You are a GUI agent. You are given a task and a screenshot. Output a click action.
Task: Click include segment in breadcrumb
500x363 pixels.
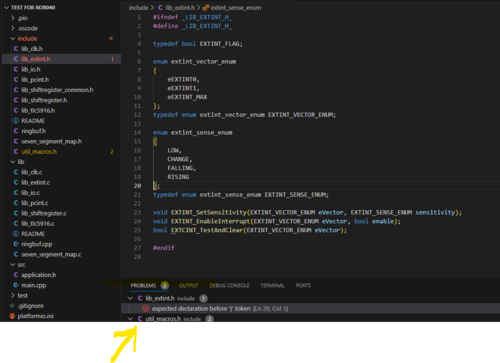pos(138,8)
